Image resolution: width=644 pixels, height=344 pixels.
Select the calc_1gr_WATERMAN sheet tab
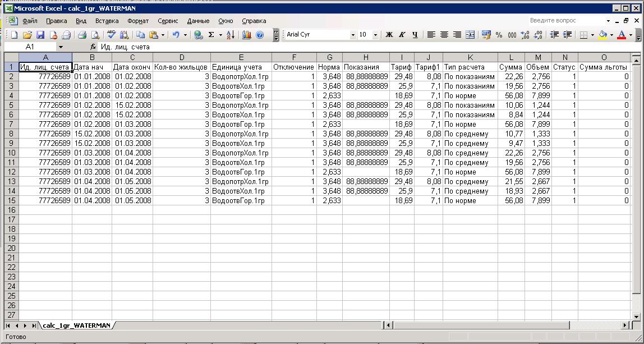click(x=76, y=325)
